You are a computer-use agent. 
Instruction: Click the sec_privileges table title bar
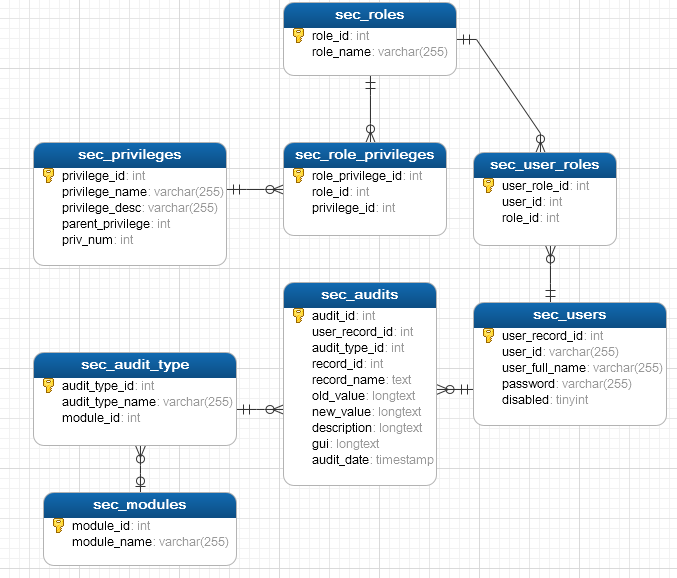click(130, 155)
